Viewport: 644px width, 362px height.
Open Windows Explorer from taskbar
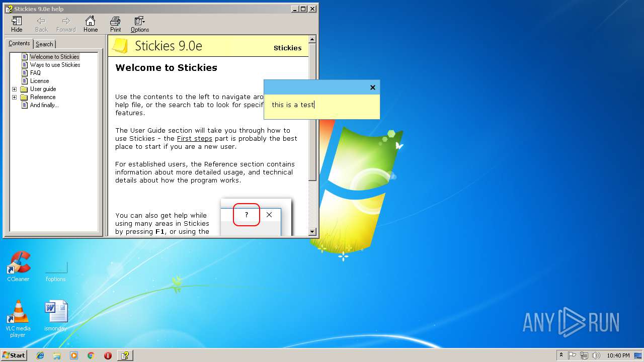click(x=57, y=355)
